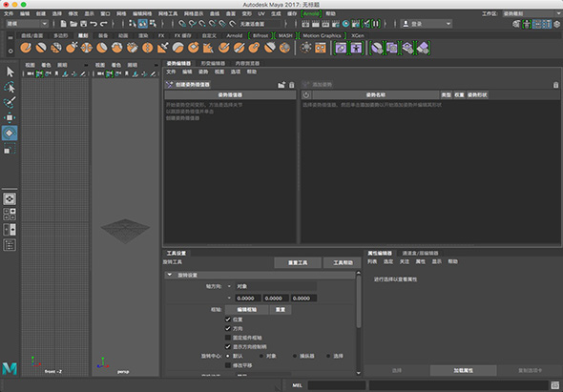Image resolution: width=563 pixels, height=392 pixels.
Task: Select the 操纵器 radio button
Action: coord(295,356)
